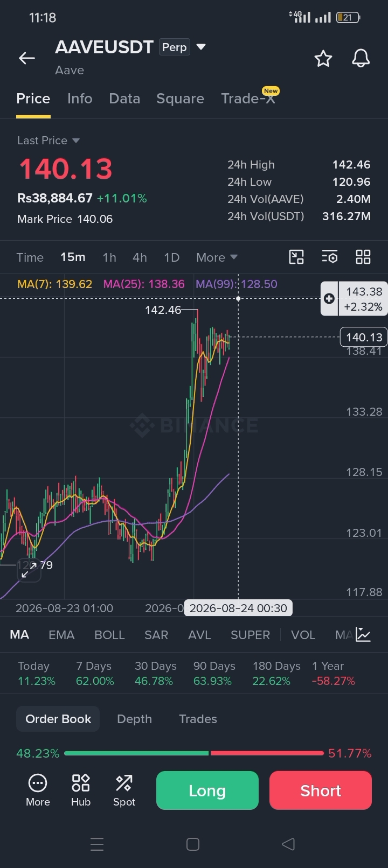
Task: Select the Time chart interval
Action: (30, 257)
